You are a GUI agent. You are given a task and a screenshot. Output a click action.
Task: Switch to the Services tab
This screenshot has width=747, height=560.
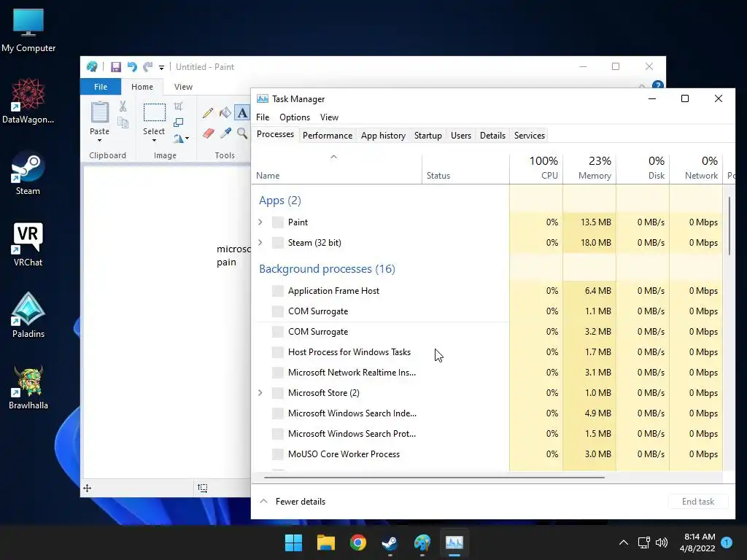(530, 136)
